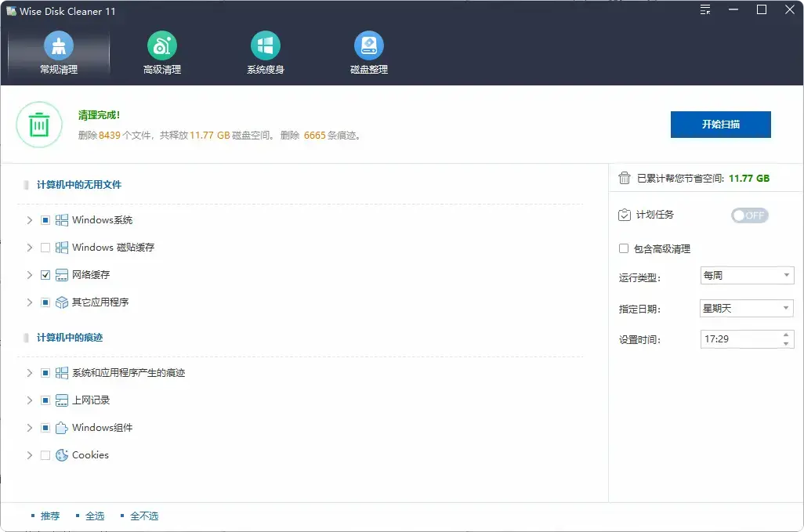Uncheck the 网络缓存 checkbox
This screenshot has width=804, height=532.
click(45, 275)
